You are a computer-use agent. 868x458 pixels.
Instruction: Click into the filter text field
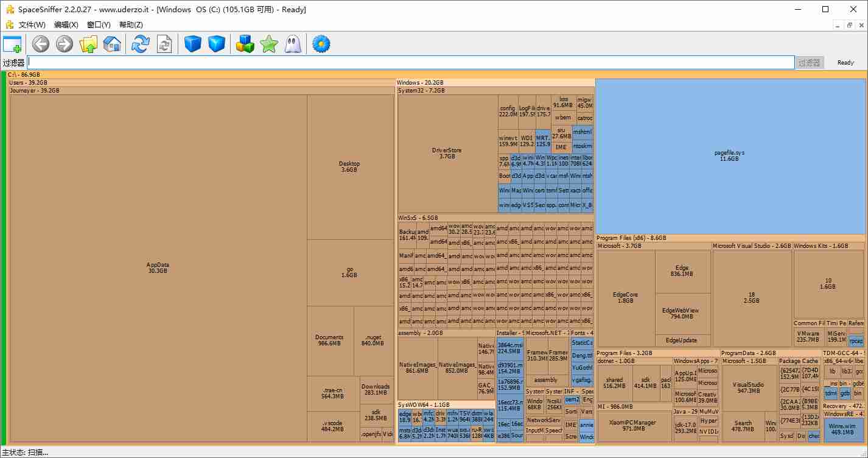tap(410, 63)
